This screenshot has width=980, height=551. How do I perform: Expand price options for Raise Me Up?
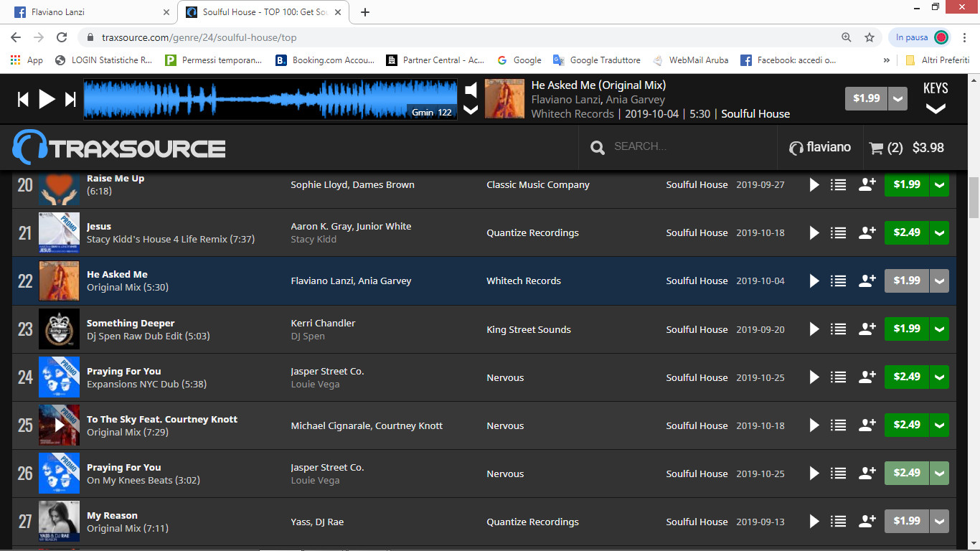(939, 184)
